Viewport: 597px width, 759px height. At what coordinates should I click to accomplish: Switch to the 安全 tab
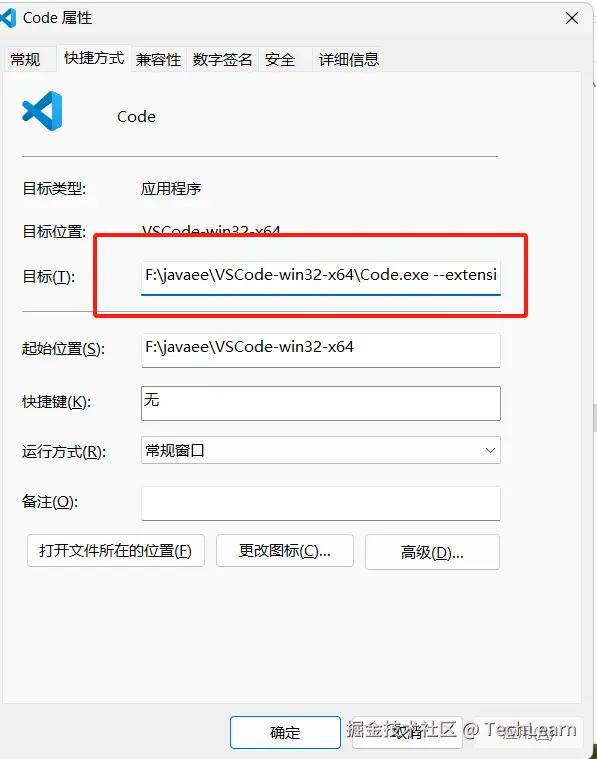[x=280, y=60]
